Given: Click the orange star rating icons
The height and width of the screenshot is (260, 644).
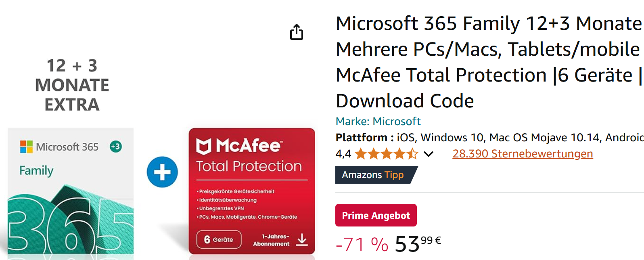Looking at the screenshot, I should (386, 154).
